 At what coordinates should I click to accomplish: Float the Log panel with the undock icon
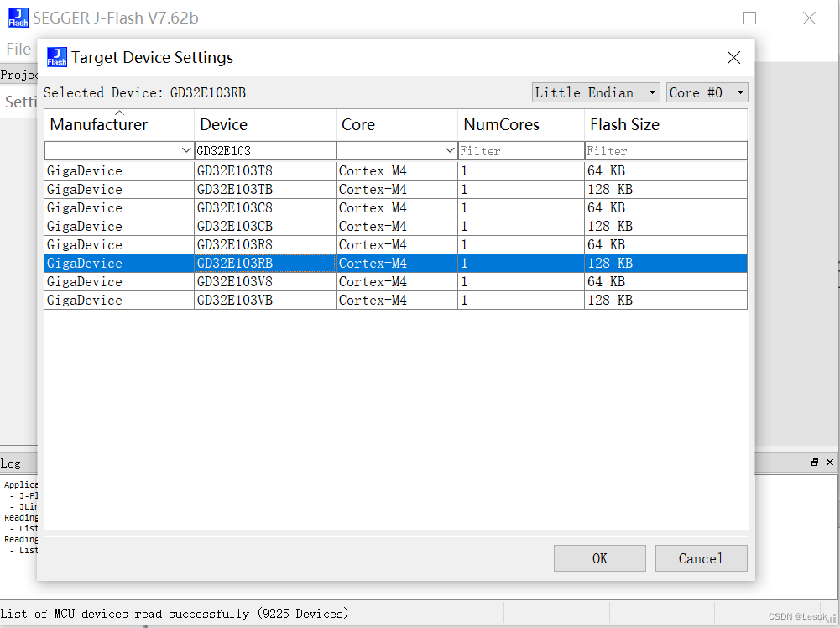click(x=815, y=463)
